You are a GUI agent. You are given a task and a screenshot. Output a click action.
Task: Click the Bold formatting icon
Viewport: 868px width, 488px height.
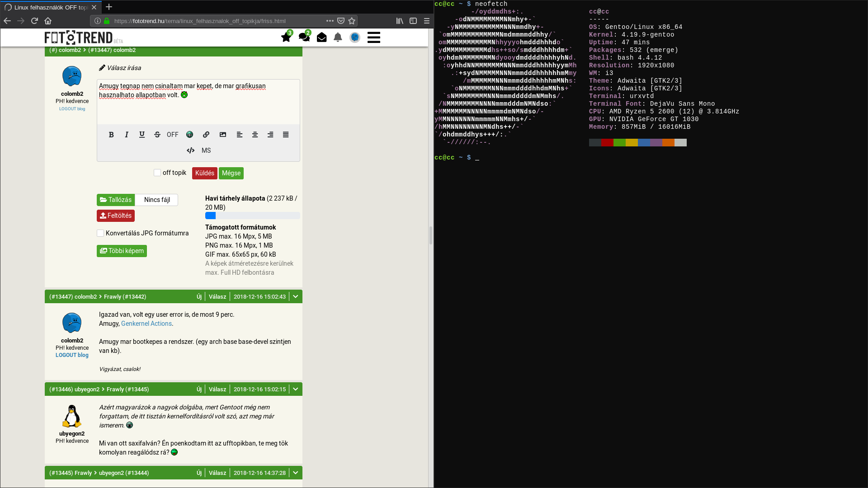coord(111,135)
